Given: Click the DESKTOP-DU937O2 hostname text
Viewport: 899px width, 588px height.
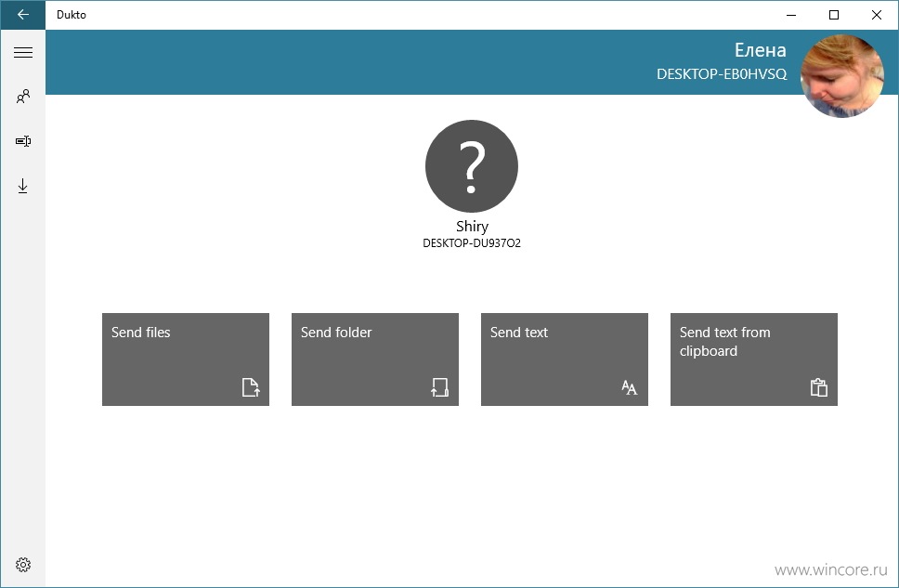Looking at the screenshot, I should pos(472,243).
